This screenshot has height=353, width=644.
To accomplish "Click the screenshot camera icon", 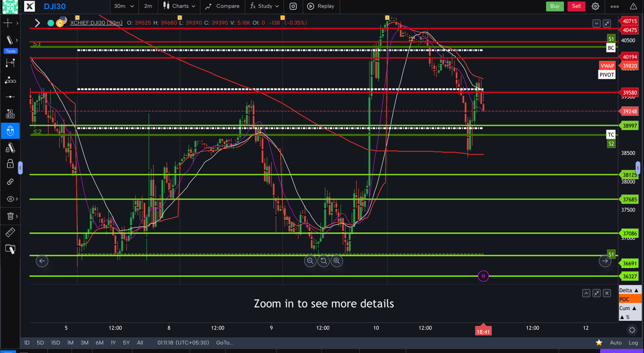I will (x=293, y=6).
